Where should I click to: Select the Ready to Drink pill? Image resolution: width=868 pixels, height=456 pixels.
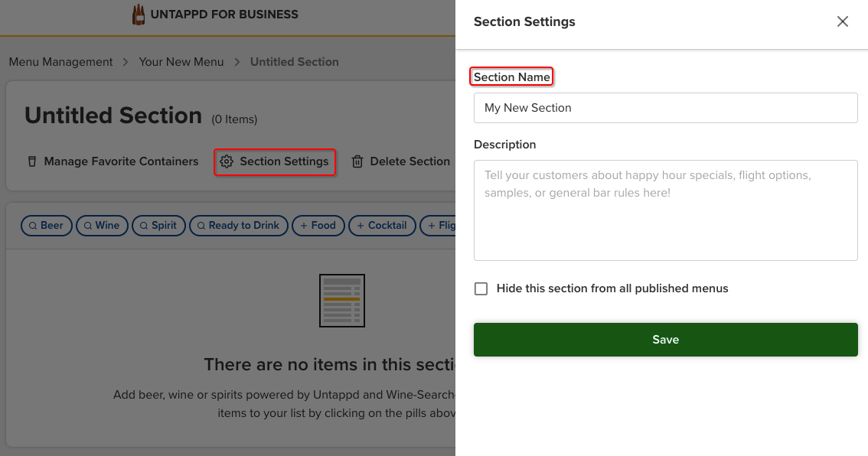point(238,225)
